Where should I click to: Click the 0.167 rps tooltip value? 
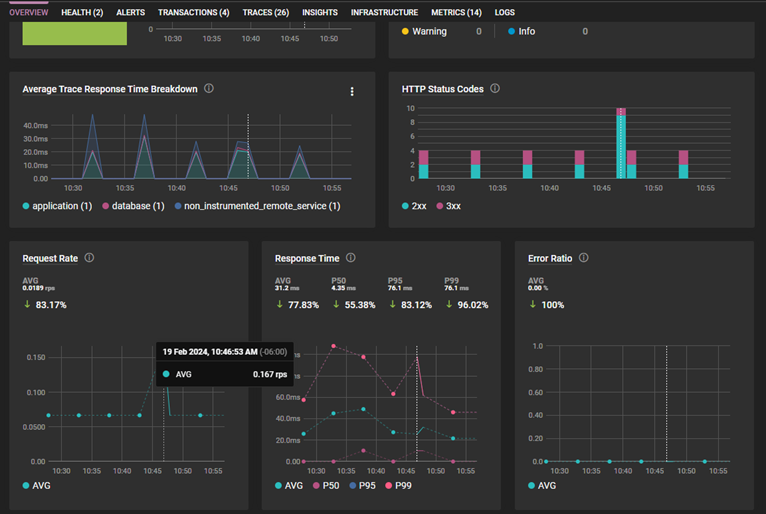pos(270,374)
